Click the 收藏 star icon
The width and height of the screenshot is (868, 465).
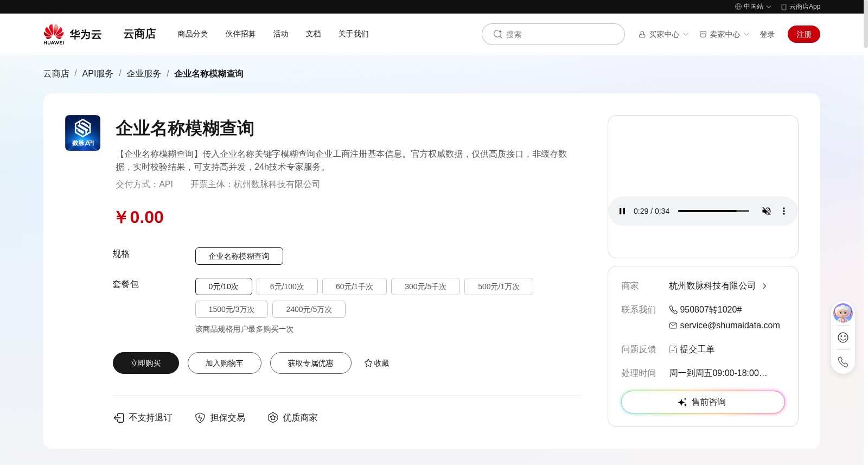coord(368,363)
